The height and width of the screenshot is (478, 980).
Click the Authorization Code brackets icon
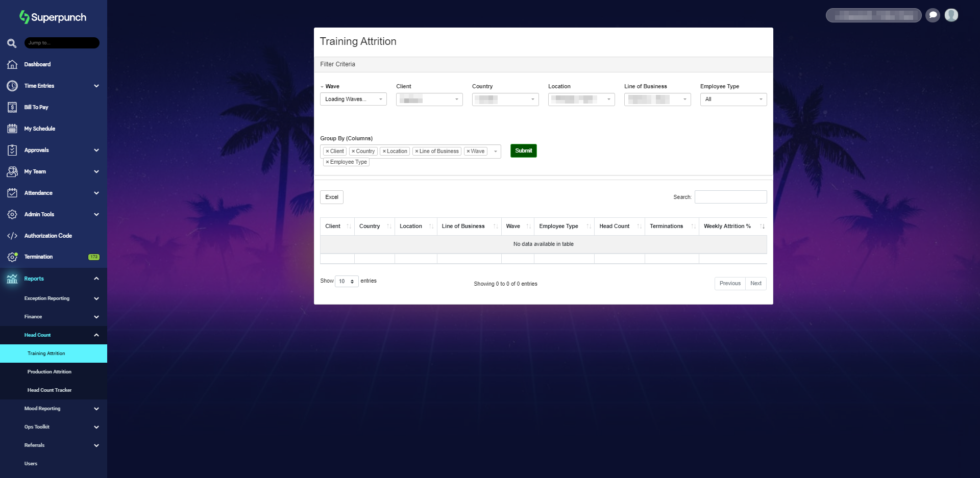click(x=12, y=236)
